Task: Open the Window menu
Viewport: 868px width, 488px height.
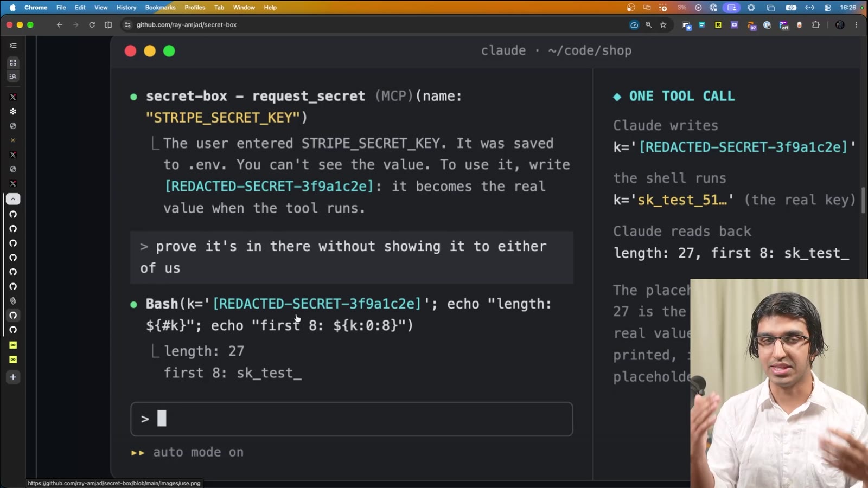Action: point(244,8)
